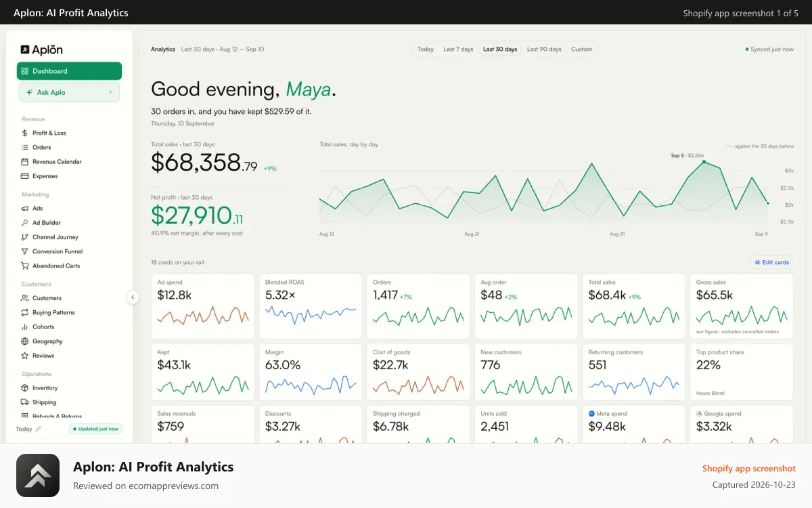This screenshot has height=508, width=812.
Task: Click the Shipping truck icon
Action: click(25, 402)
